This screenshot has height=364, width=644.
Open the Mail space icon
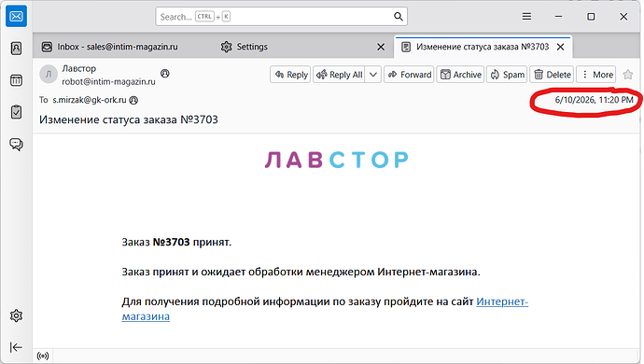click(x=16, y=17)
